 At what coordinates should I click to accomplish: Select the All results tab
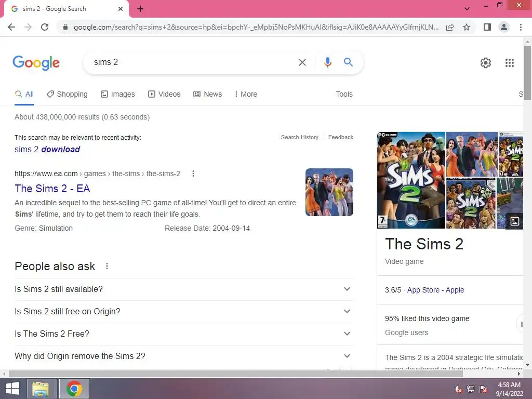pos(24,94)
